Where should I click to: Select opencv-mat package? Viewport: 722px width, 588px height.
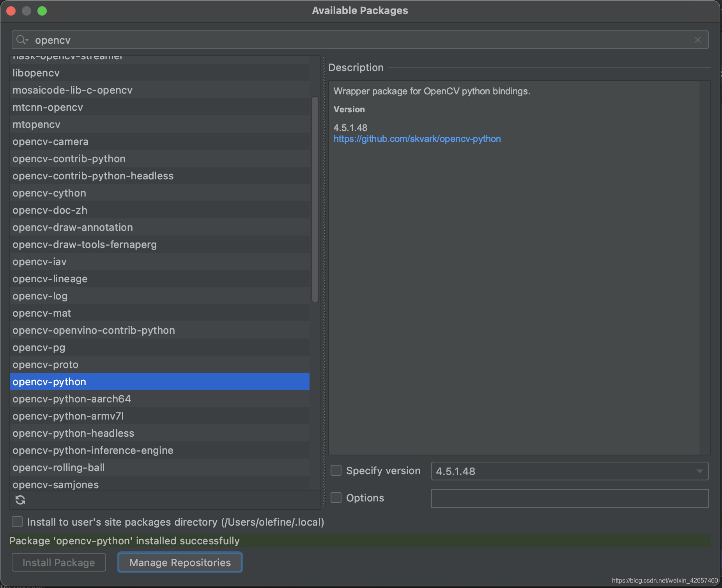(160, 313)
